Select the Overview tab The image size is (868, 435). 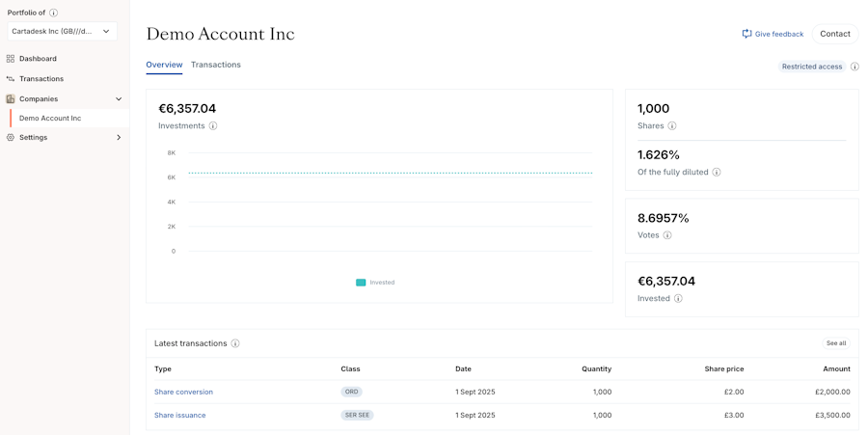point(164,65)
